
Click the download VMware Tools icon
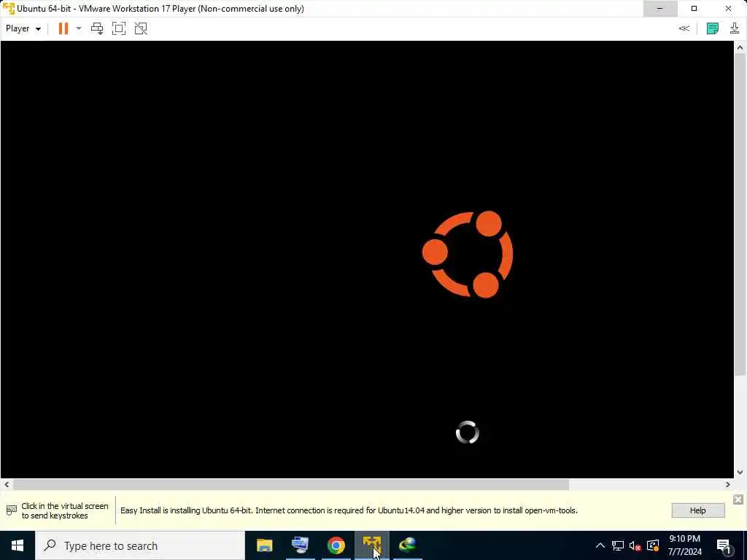tap(735, 28)
